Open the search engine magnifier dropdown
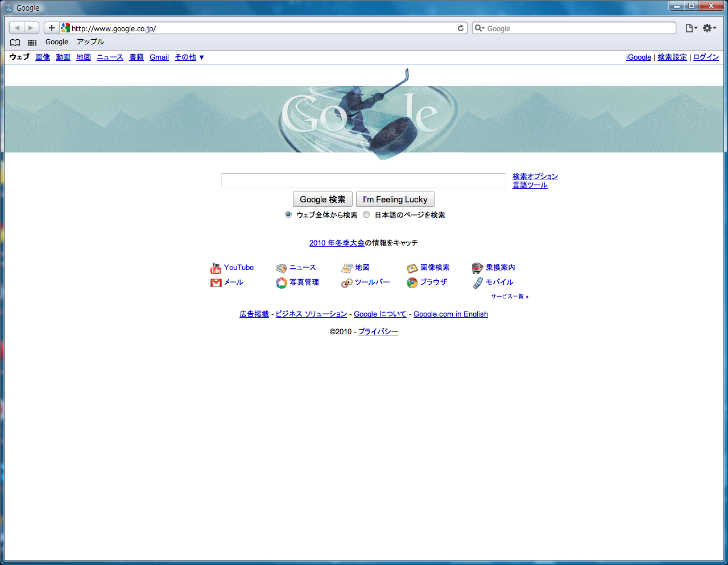 pos(479,28)
